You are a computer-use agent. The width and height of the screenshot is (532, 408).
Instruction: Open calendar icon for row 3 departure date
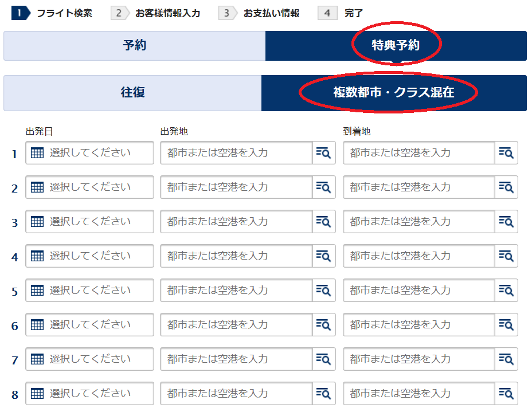(x=37, y=221)
